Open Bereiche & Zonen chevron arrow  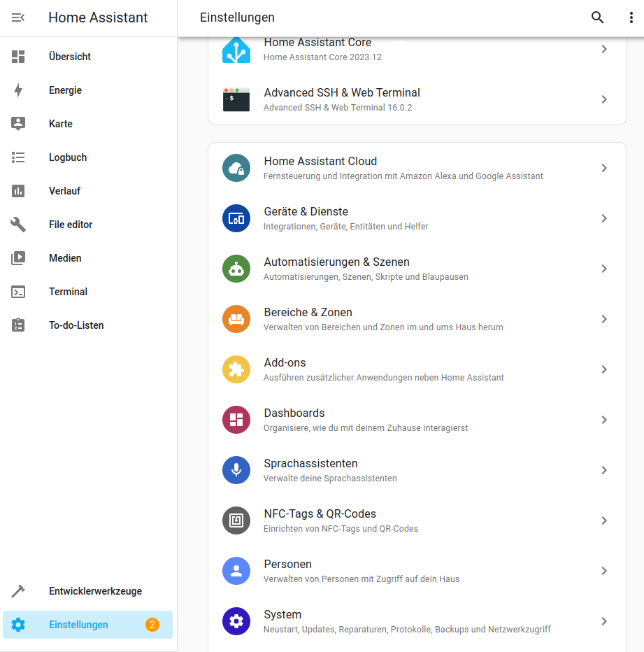tap(604, 319)
